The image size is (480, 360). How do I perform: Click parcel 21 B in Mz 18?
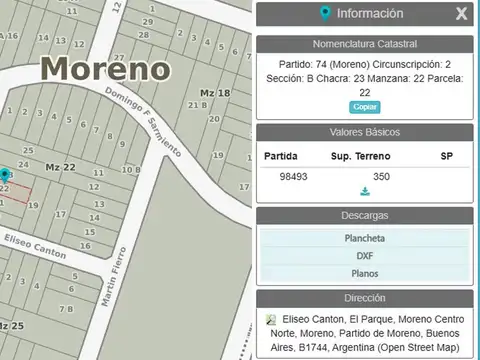pyautogui.click(x=197, y=105)
